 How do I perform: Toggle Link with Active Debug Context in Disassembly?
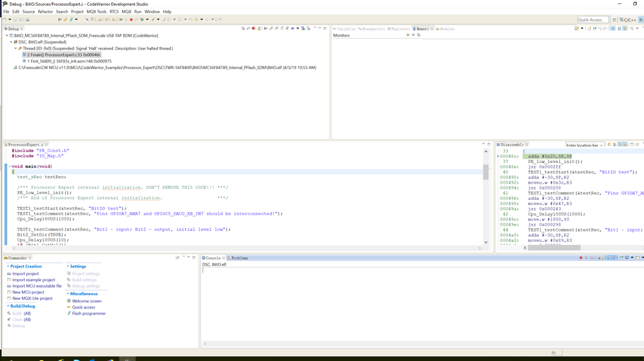pyautogui.click(x=620, y=144)
